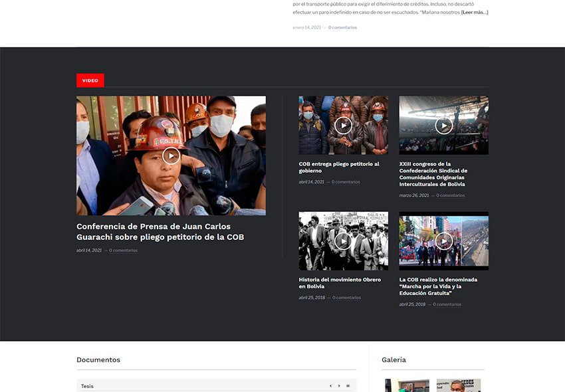This screenshot has width=565, height=392.
Task: Click the Documentos section heading
Action: pyautogui.click(x=98, y=359)
